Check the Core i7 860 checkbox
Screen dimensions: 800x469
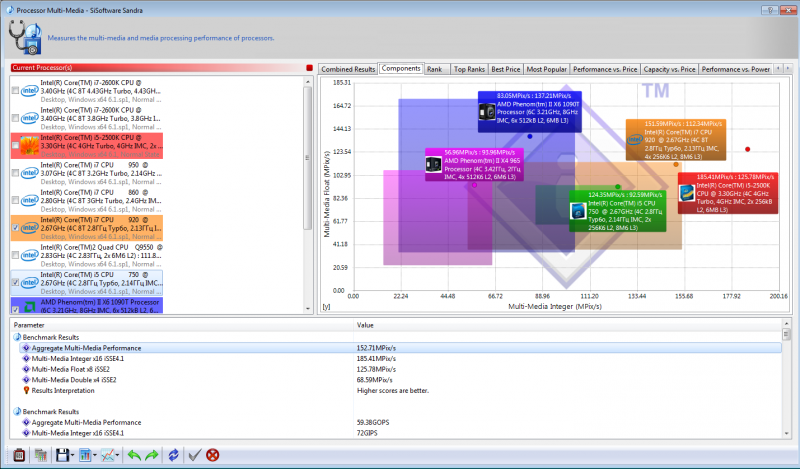coord(15,201)
